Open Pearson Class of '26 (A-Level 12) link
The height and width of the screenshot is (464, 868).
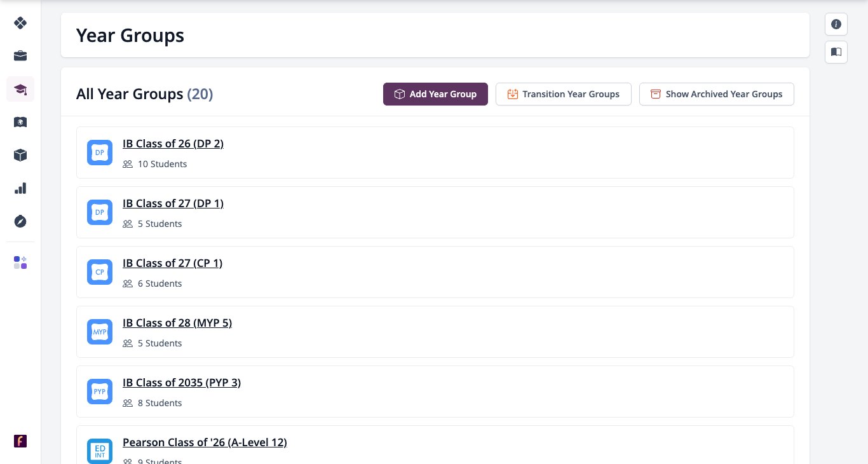[x=205, y=442]
